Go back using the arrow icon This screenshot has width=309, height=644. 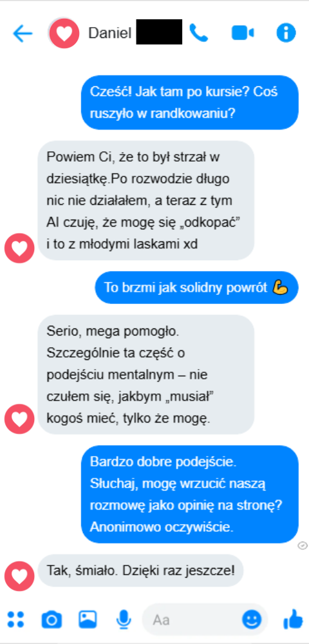[23, 33]
